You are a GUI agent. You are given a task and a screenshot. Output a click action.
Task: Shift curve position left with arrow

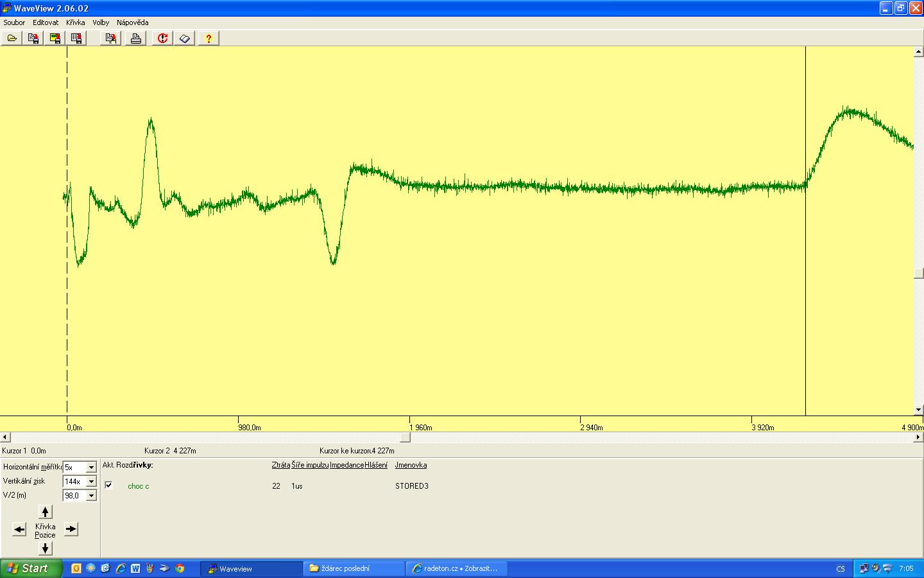point(19,530)
